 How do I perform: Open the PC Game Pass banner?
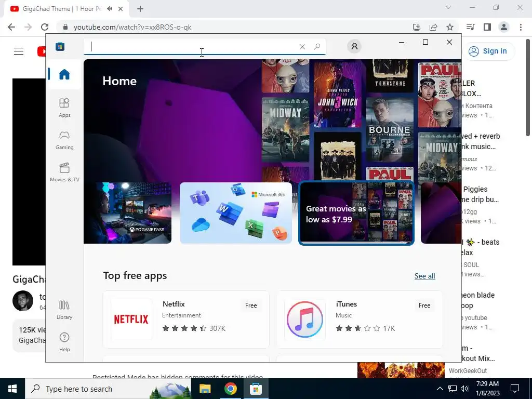point(128,212)
